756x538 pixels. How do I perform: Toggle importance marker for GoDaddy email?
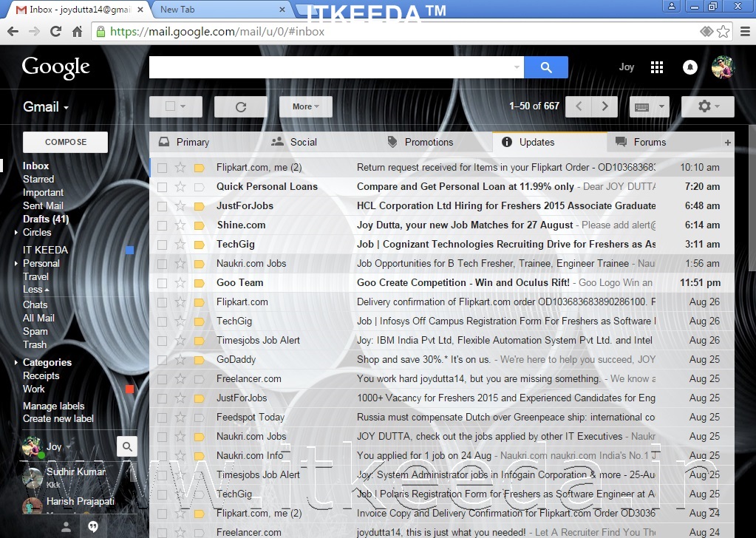pyautogui.click(x=199, y=360)
